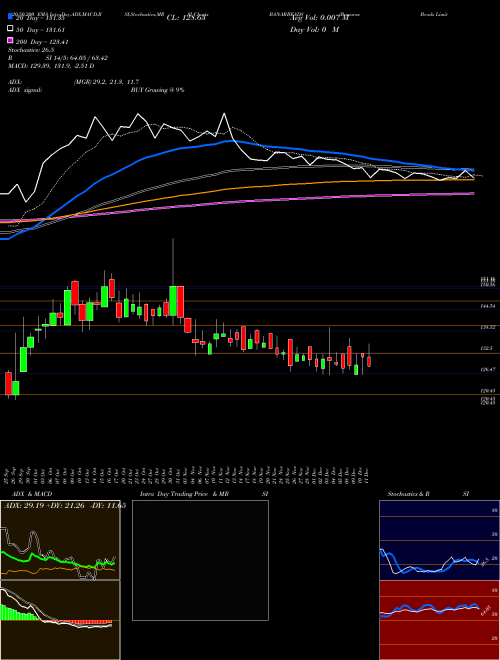This screenshot has width=500, height=660.
Task: Select the '50 Day = 131.61' legend text
Action: pyautogui.click(x=41, y=30)
